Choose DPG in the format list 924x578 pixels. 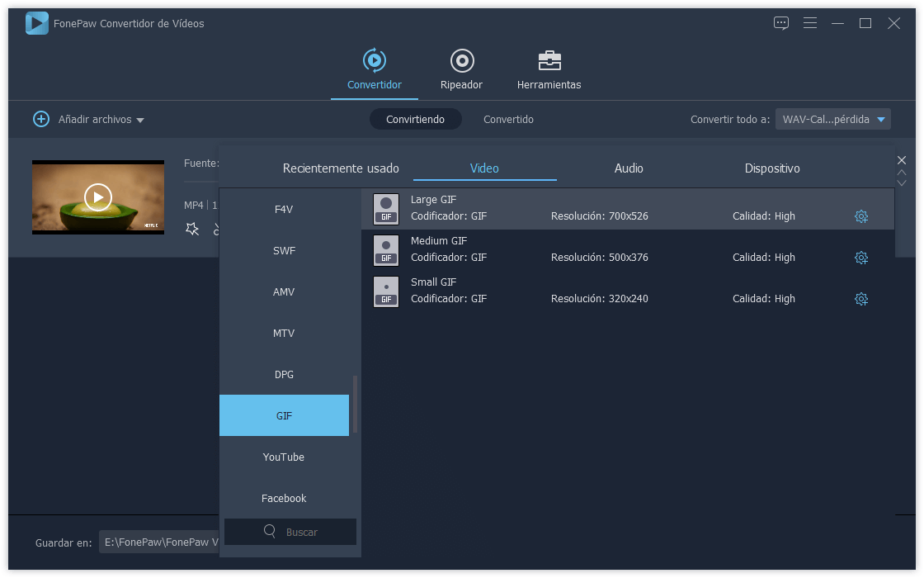coord(284,375)
